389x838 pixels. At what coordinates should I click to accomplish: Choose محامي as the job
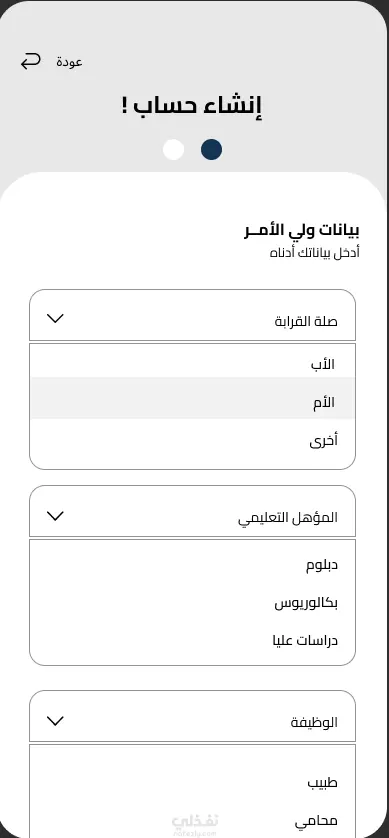pyautogui.click(x=192, y=820)
